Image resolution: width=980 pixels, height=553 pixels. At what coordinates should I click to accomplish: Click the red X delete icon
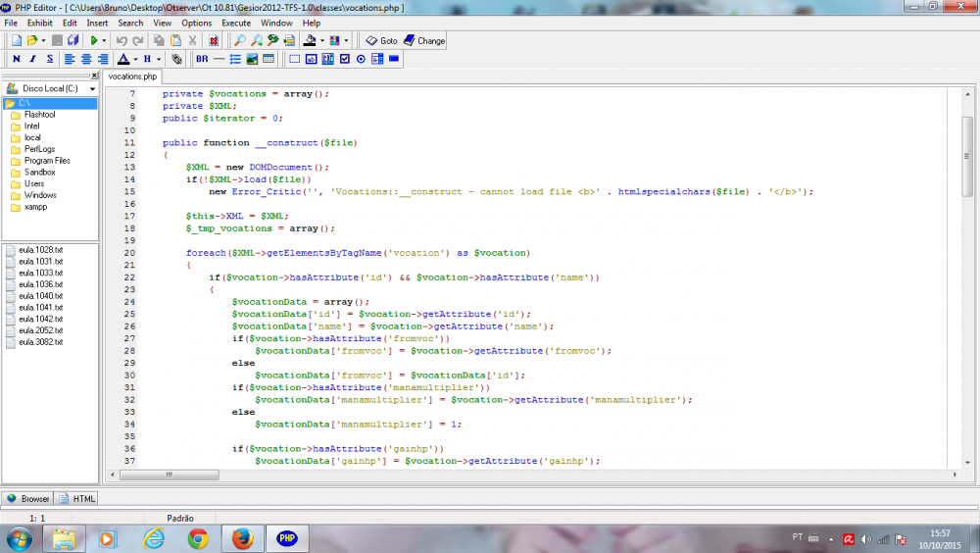pyautogui.click(x=214, y=40)
